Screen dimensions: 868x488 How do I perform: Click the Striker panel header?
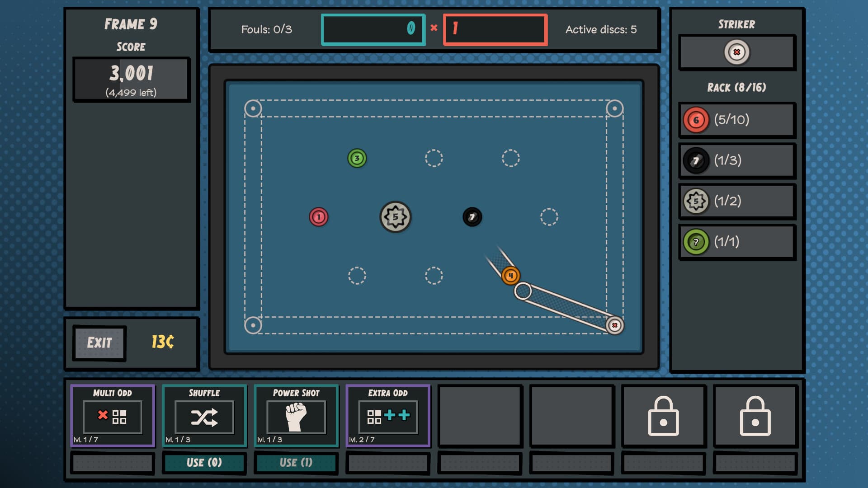736,24
